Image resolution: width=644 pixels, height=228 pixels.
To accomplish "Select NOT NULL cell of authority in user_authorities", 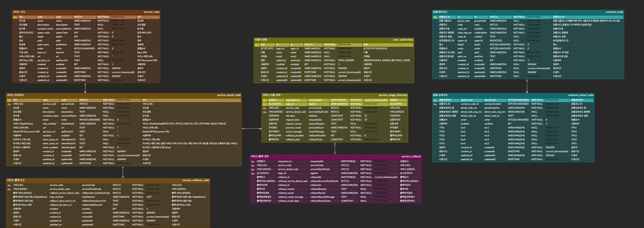I will point(330,60).
